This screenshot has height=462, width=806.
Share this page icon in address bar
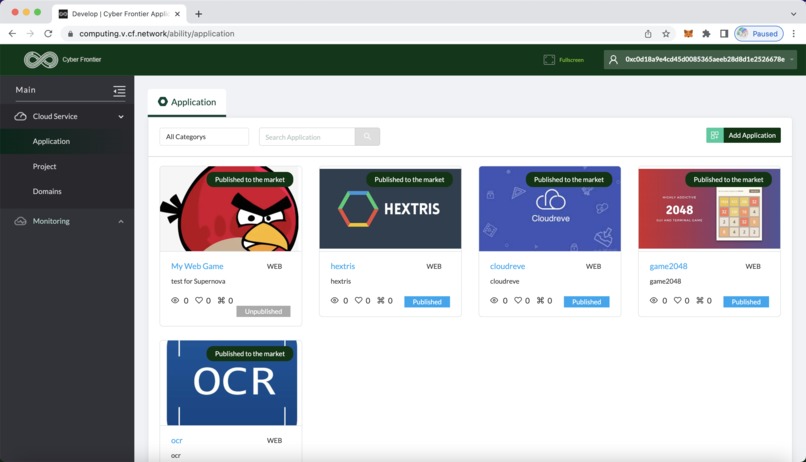pos(648,33)
